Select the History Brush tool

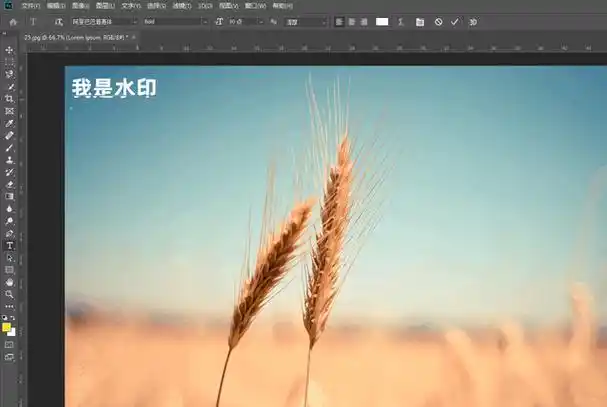9,172
